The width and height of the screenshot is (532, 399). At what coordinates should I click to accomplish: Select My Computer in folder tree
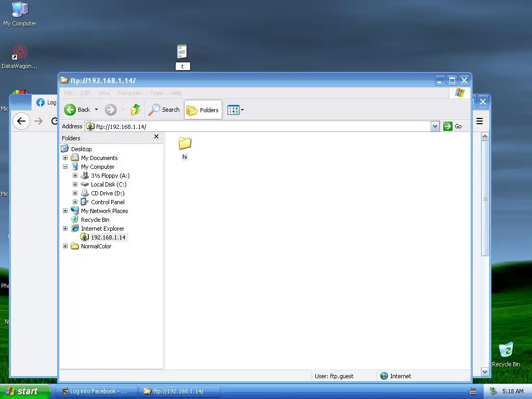[97, 167]
